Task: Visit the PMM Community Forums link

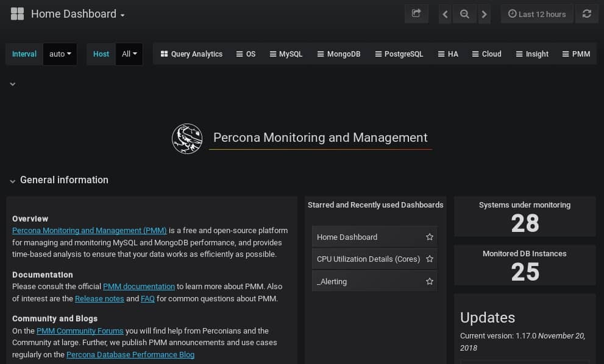Action: (x=80, y=331)
